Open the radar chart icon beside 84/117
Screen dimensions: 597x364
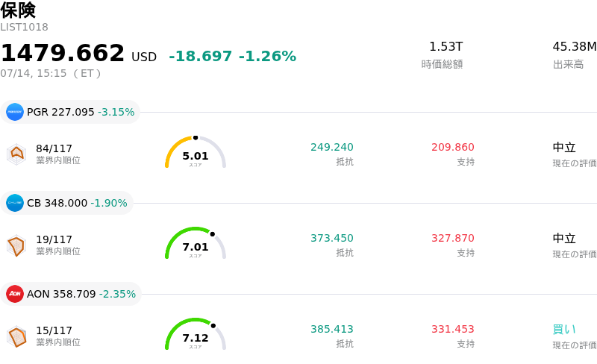(16, 154)
